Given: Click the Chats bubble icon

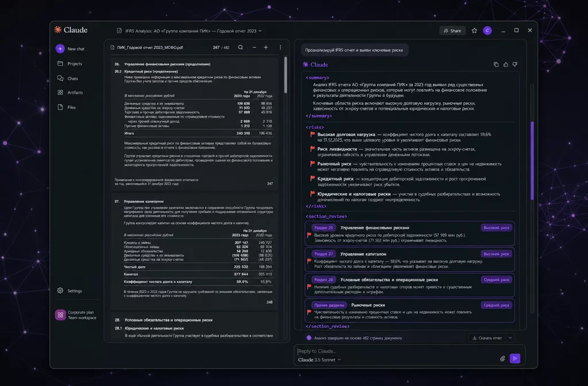Looking at the screenshot, I should [x=60, y=78].
